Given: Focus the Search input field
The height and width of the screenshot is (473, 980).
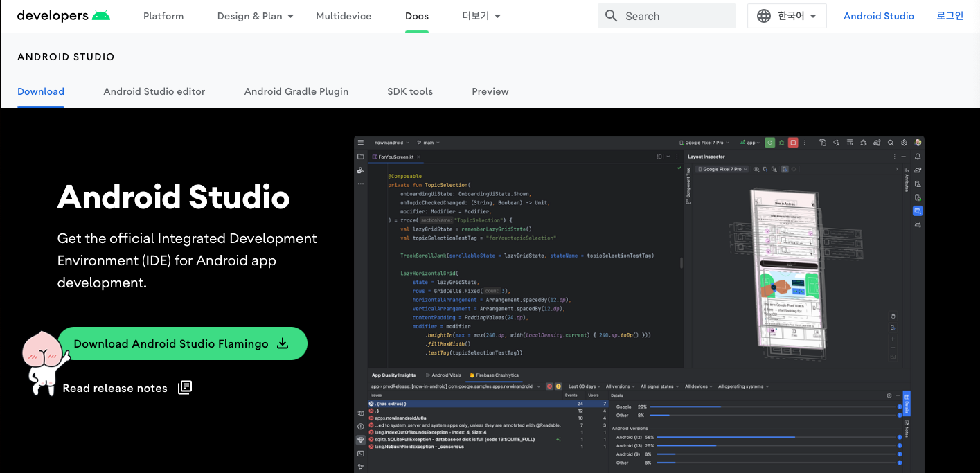Looking at the screenshot, I should click(666, 16).
